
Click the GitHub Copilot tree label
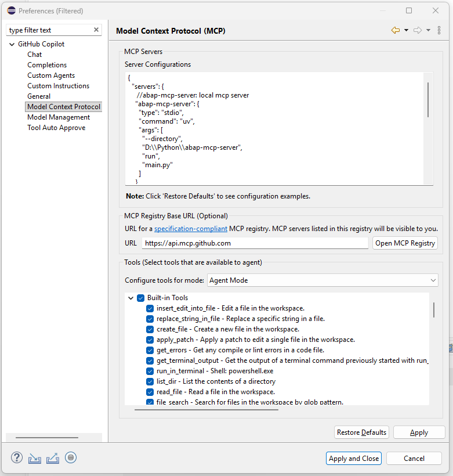point(41,44)
